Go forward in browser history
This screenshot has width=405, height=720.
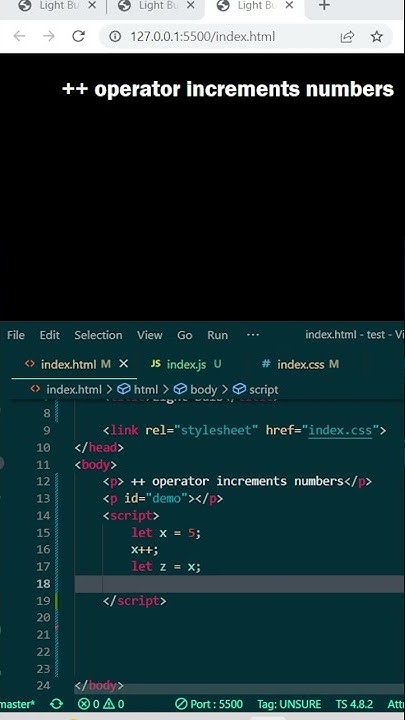[x=49, y=36]
